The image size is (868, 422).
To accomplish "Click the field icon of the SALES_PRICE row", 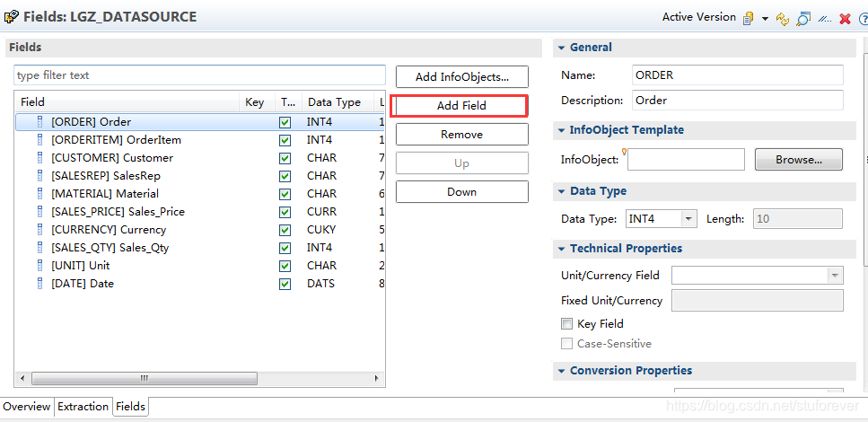I will (x=39, y=212).
